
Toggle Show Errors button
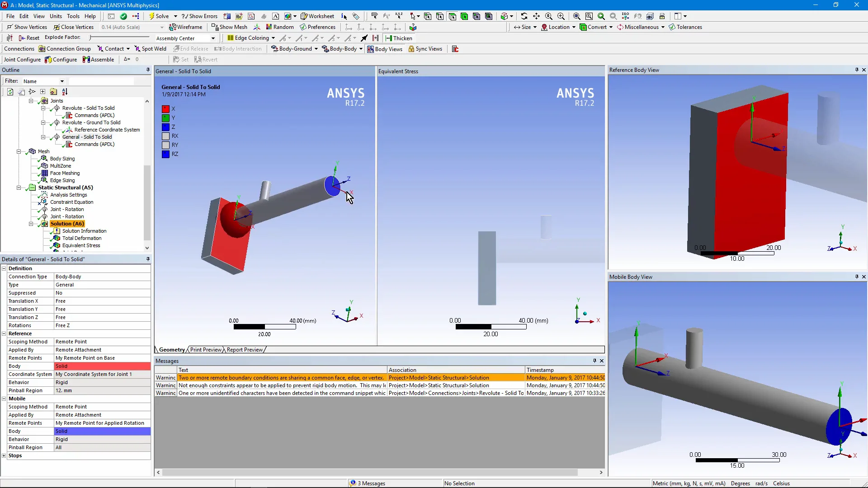point(199,16)
